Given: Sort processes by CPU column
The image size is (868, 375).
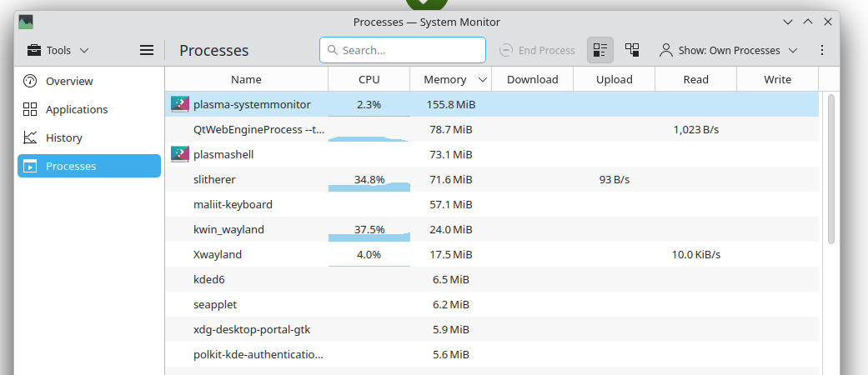Looking at the screenshot, I should coord(369,79).
